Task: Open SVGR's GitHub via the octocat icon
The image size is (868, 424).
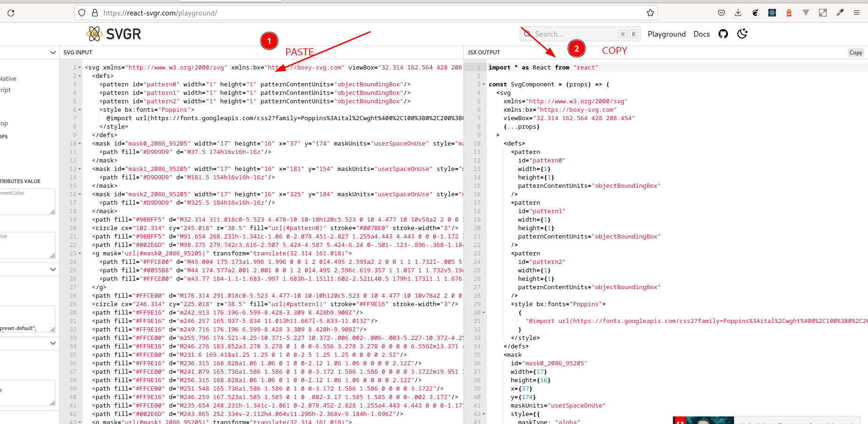Action: tap(723, 33)
